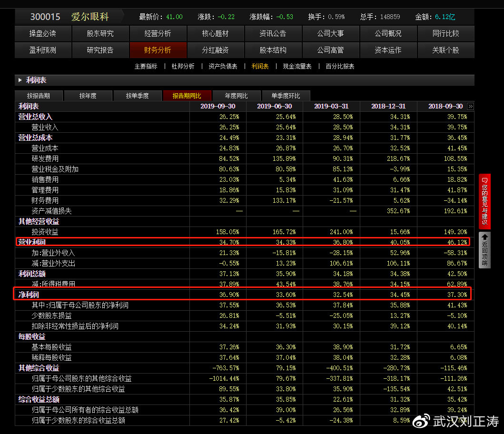Click the 操盘必读 menu button
Image resolution: width=504 pixels, height=434 pixels.
(43, 34)
